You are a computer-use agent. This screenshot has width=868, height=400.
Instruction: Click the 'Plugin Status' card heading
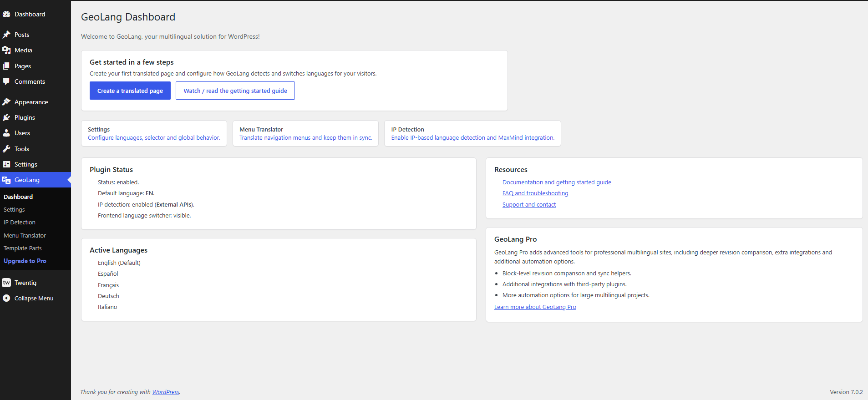click(111, 170)
